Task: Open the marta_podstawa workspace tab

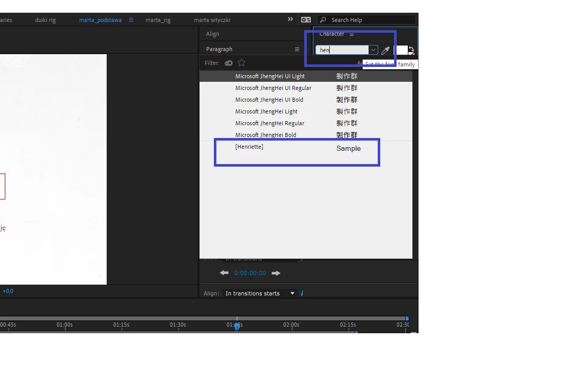Action: [x=100, y=20]
